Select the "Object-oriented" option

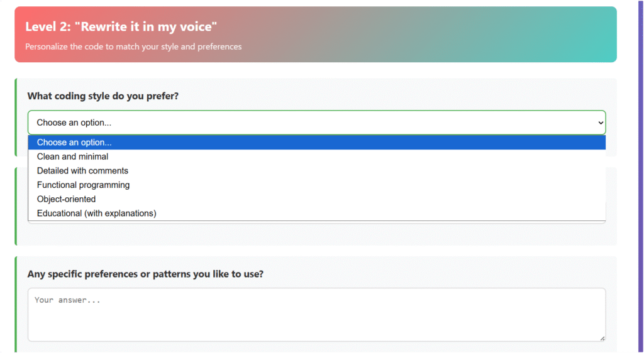(66, 199)
